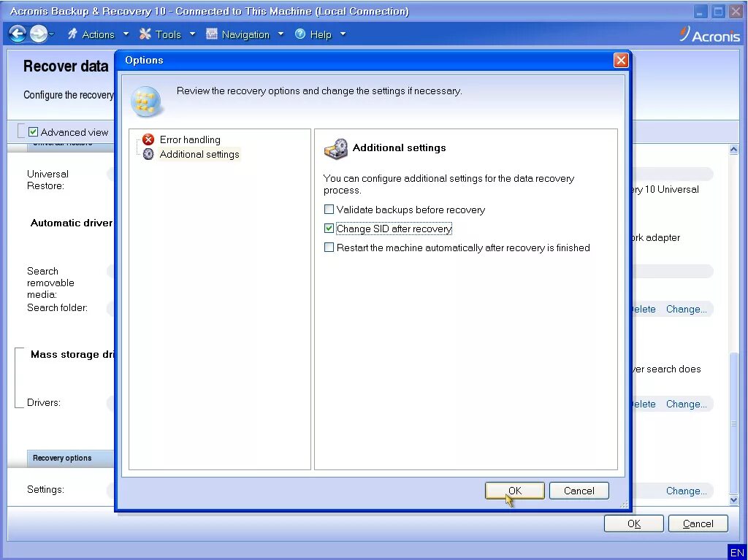The image size is (748, 560).
Task: Click OK in Recover data window
Action: pyautogui.click(x=633, y=523)
